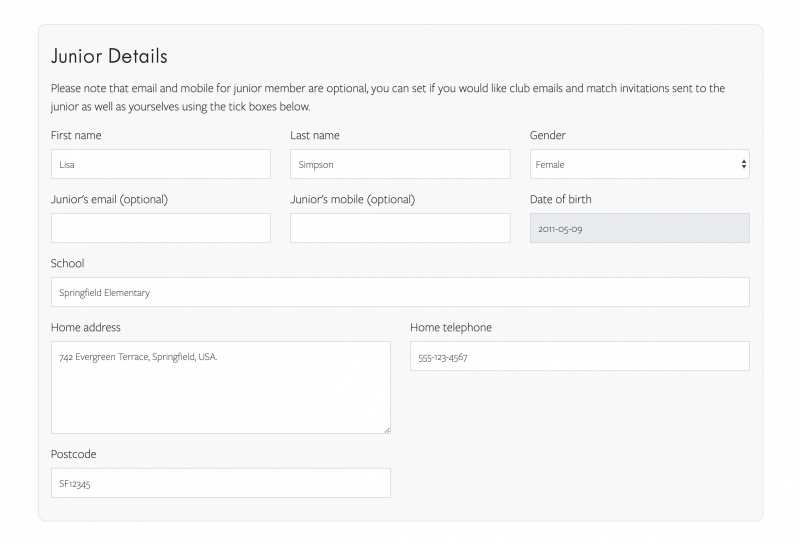Screen dimensions: 800x543
Task: Click the "Postcode" label text
Action: [x=74, y=454]
